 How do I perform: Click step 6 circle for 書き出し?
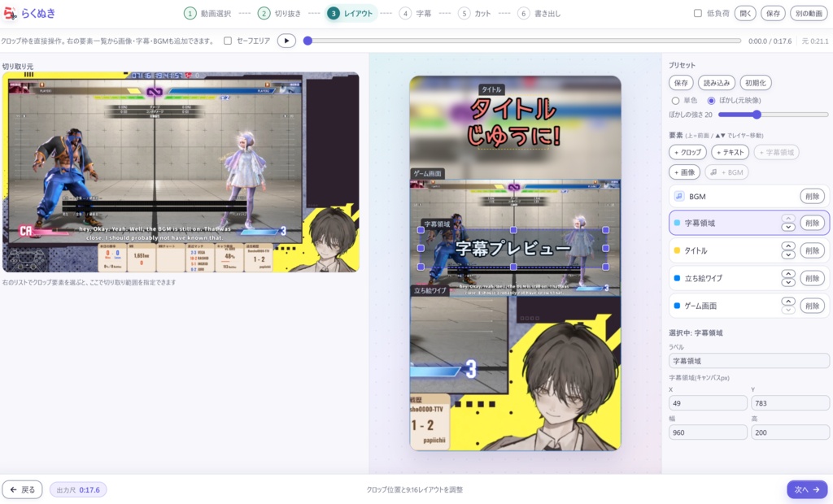(x=524, y=13)
